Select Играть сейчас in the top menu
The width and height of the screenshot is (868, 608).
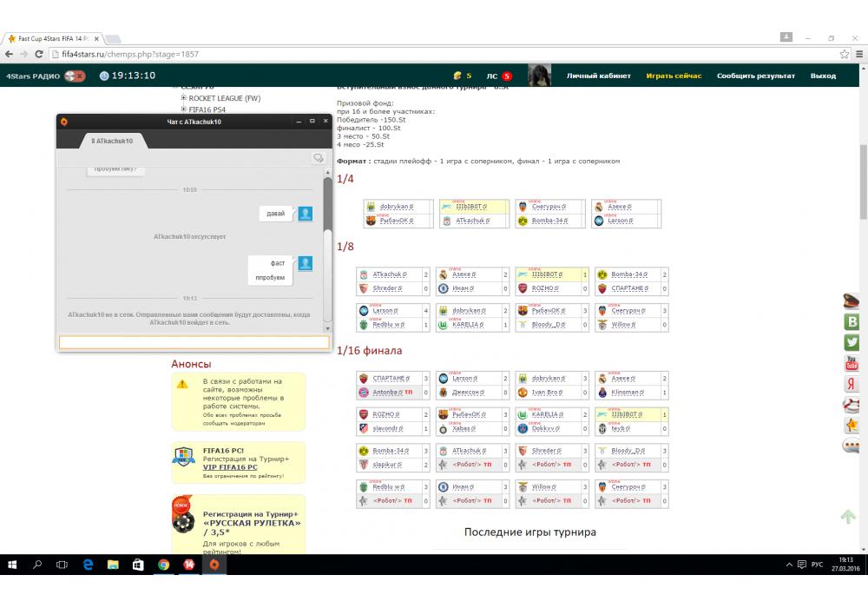674,76
